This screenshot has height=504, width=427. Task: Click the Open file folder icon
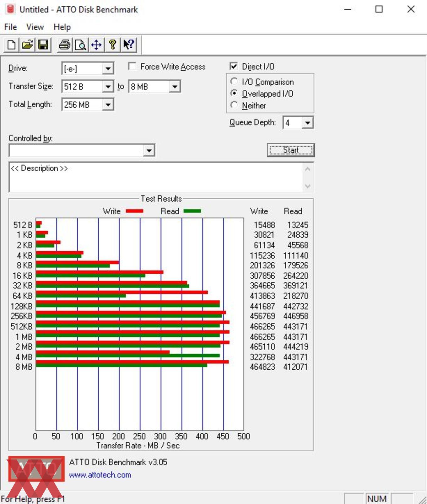click(27, 45)
